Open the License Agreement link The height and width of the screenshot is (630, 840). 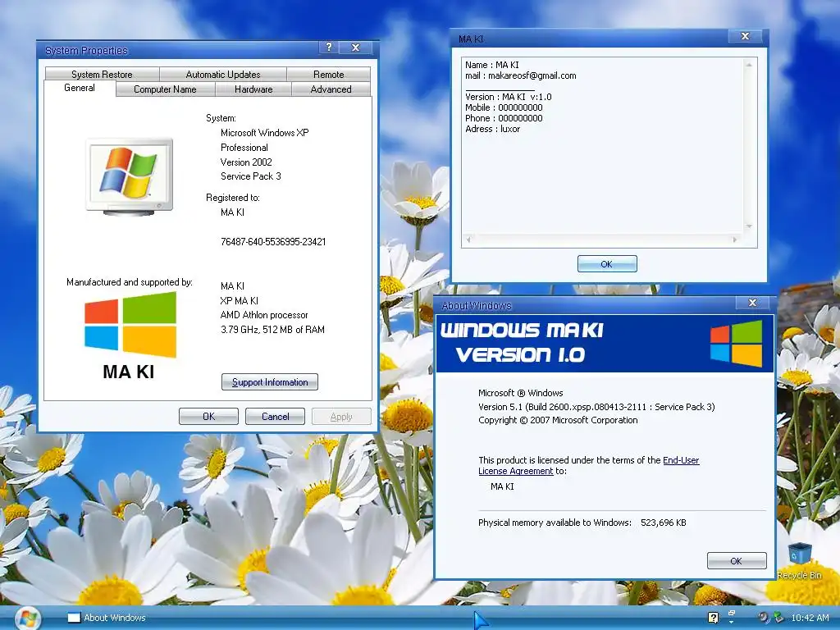click(x=515, y=471)
